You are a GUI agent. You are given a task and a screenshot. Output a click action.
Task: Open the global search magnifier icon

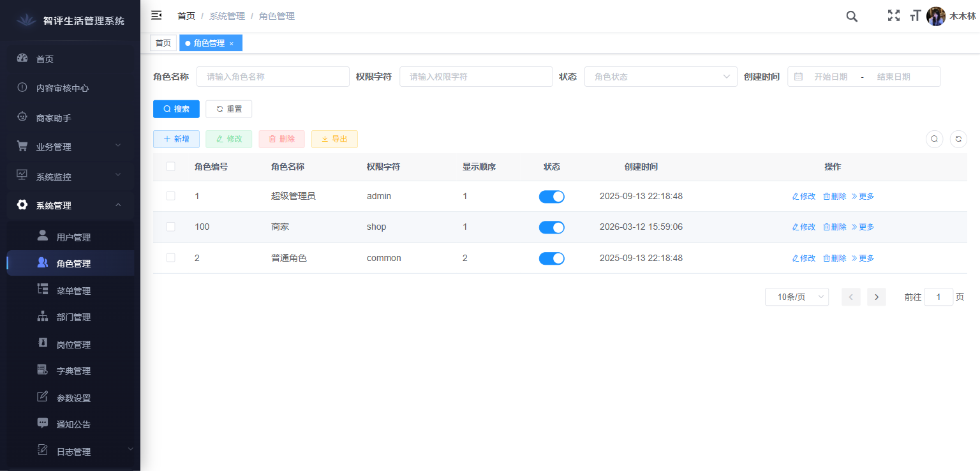[852, 16]
